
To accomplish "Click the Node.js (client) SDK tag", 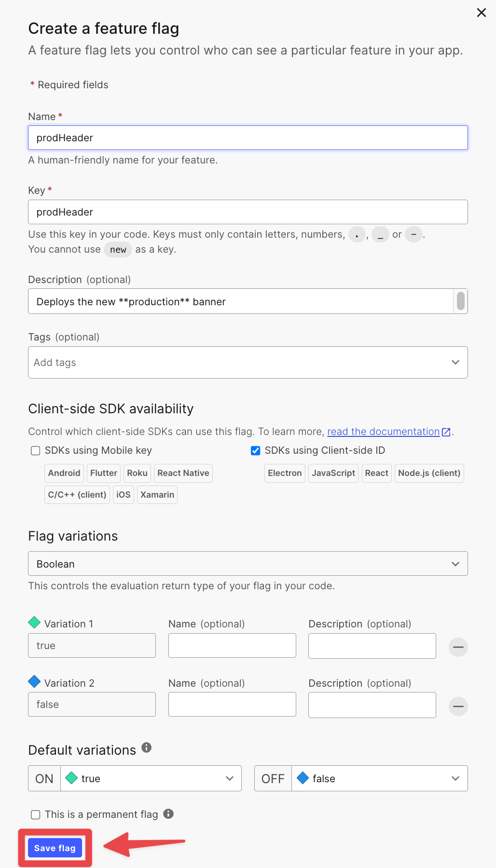I will [429, 473].
